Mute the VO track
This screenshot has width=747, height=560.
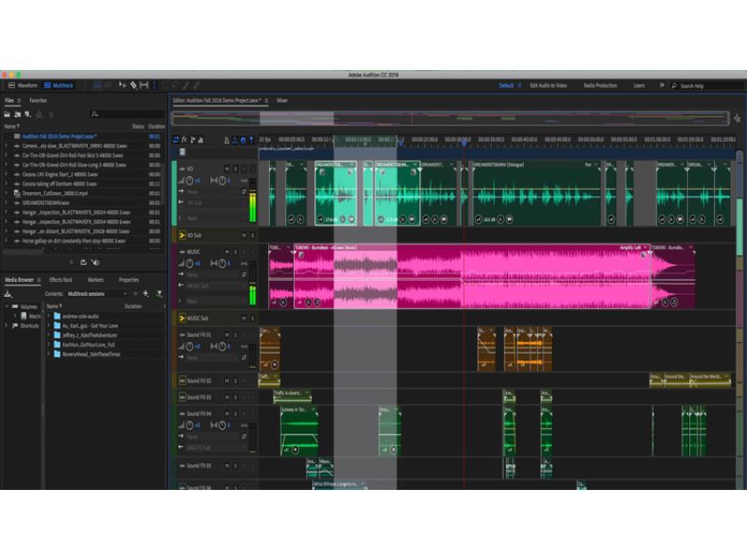click(227, 169)
